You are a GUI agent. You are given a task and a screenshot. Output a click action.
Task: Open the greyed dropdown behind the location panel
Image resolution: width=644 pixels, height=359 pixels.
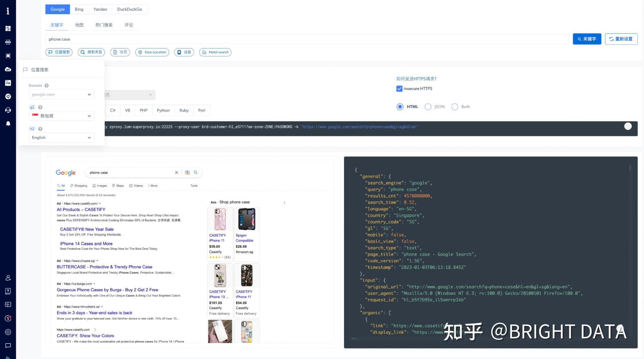[130, 95]
